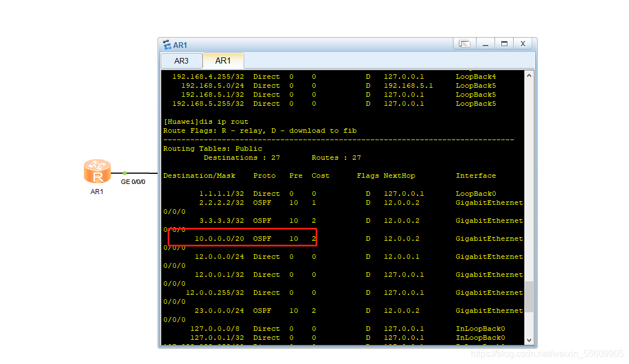Select the AR1 tab

223,61
